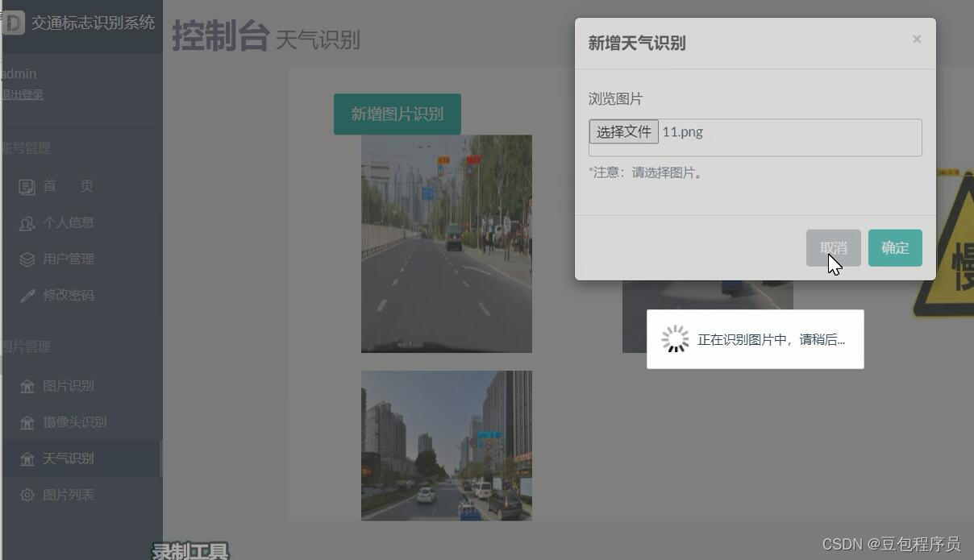Confirm upload with the 确定 button

click(895, 247)
